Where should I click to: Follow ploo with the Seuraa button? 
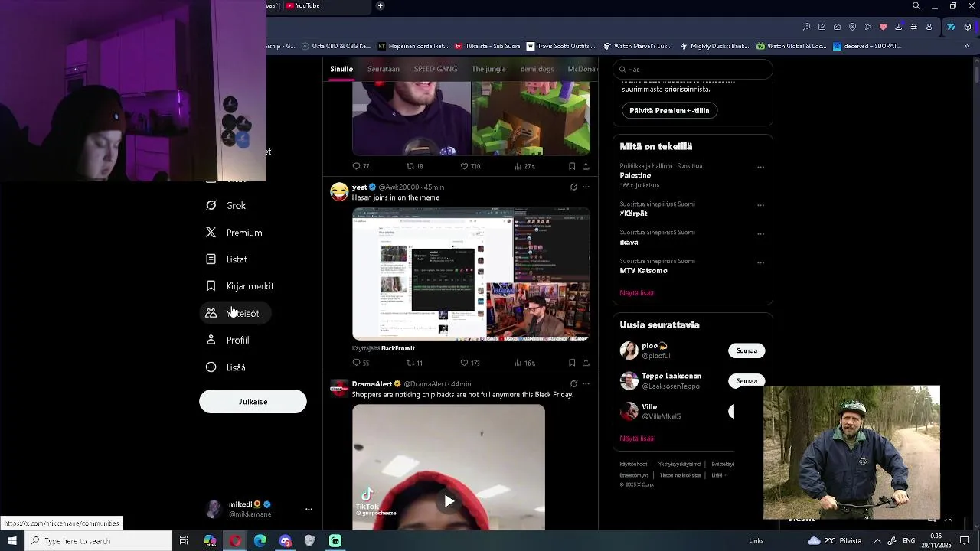[746, 350]
